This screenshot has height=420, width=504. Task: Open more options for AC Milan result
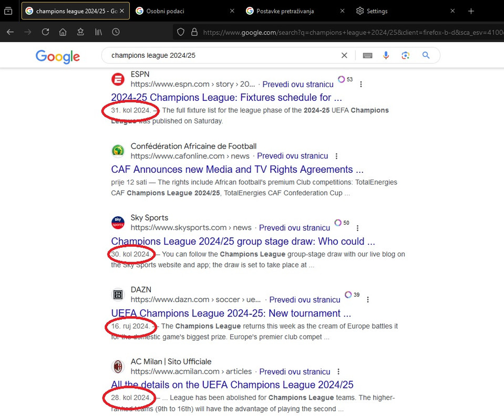[338, 372]
